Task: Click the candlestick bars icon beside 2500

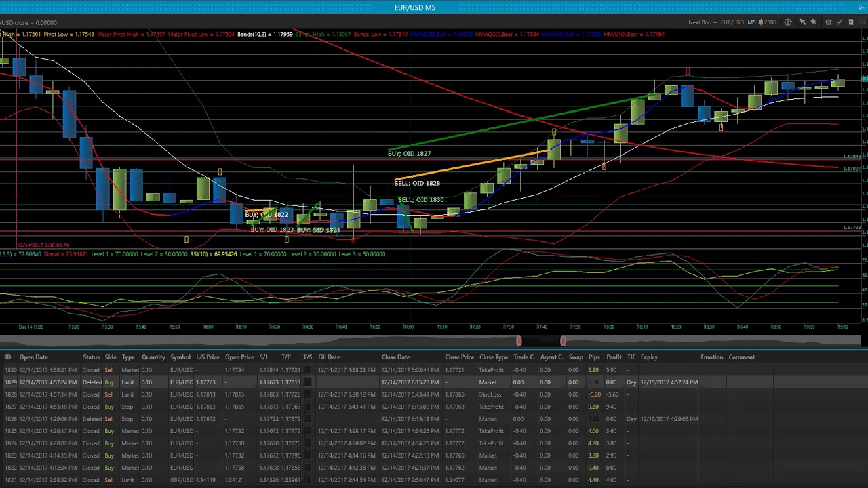Action: [x=761, y=22]
